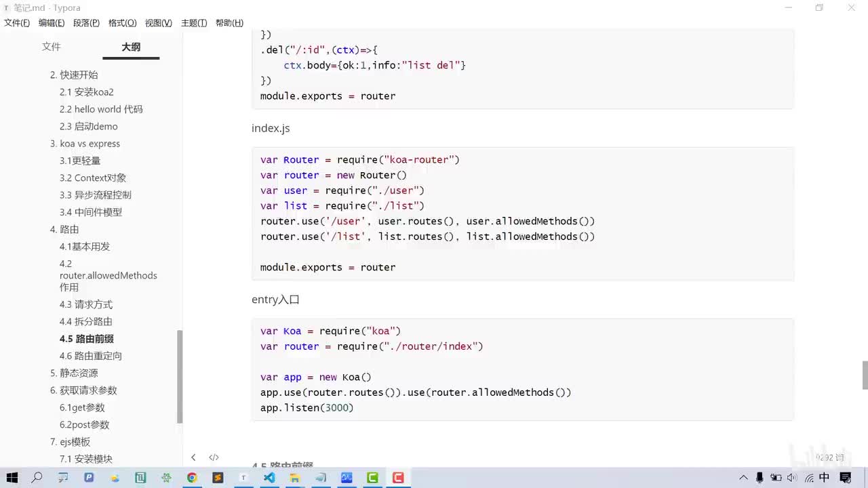Switch to Visual Studio Code in taskbar

pyautogui.click(x=269, y=478)
